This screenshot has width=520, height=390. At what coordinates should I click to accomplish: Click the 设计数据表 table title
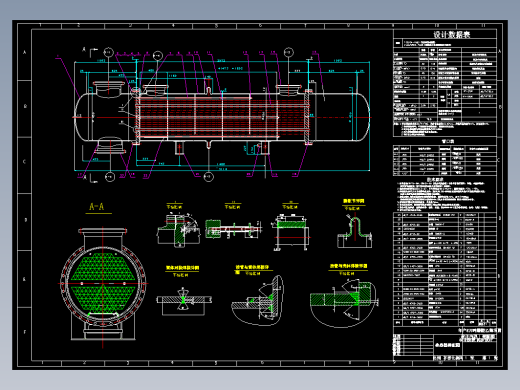click(452, 35)
